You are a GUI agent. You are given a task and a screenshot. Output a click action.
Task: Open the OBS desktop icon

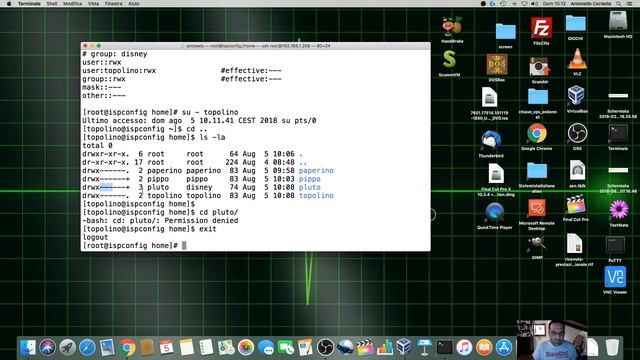[577, 134]
